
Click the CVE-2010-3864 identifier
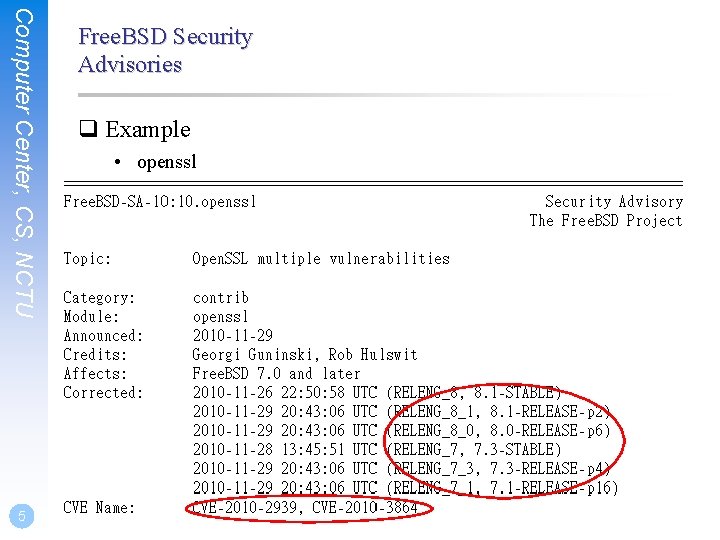coord(365,508)
